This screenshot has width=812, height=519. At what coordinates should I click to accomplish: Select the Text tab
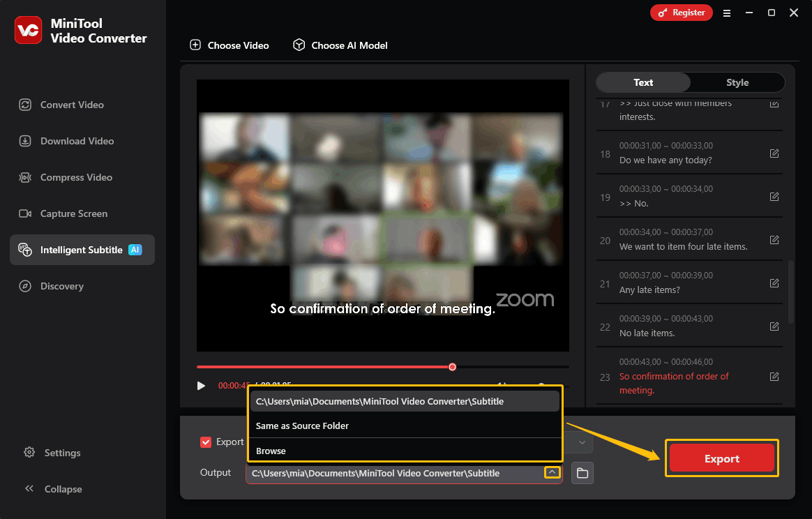point(642,82)
